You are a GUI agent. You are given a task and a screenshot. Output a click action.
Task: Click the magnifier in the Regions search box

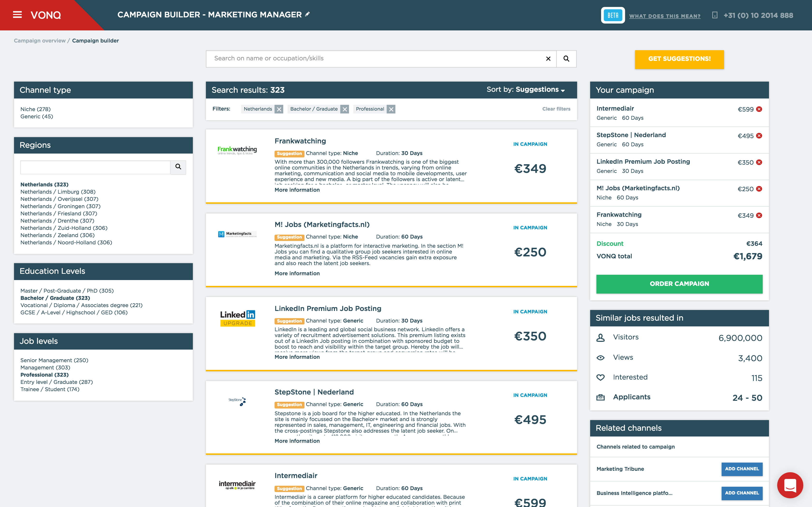pyautogui.click(x=178, y=167)
